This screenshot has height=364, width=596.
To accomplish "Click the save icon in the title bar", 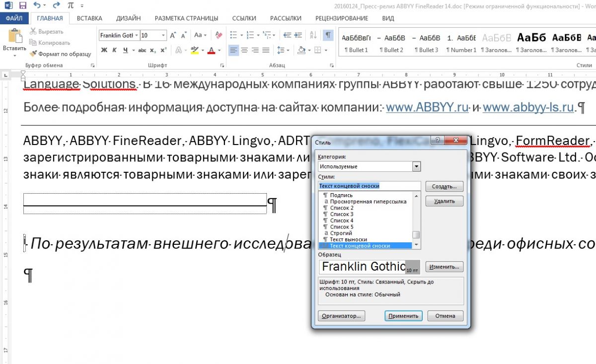I will click(22, 5).
